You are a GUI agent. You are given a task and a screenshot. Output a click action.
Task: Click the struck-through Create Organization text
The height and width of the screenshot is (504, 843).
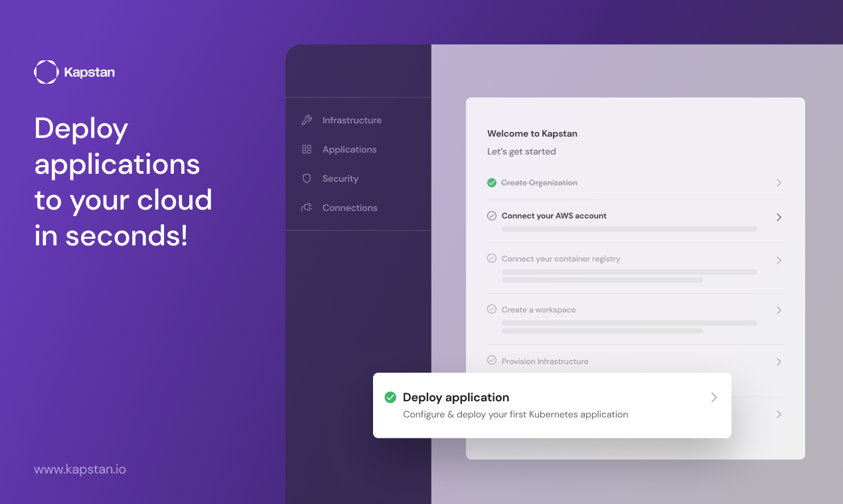[x=539, y=182]
